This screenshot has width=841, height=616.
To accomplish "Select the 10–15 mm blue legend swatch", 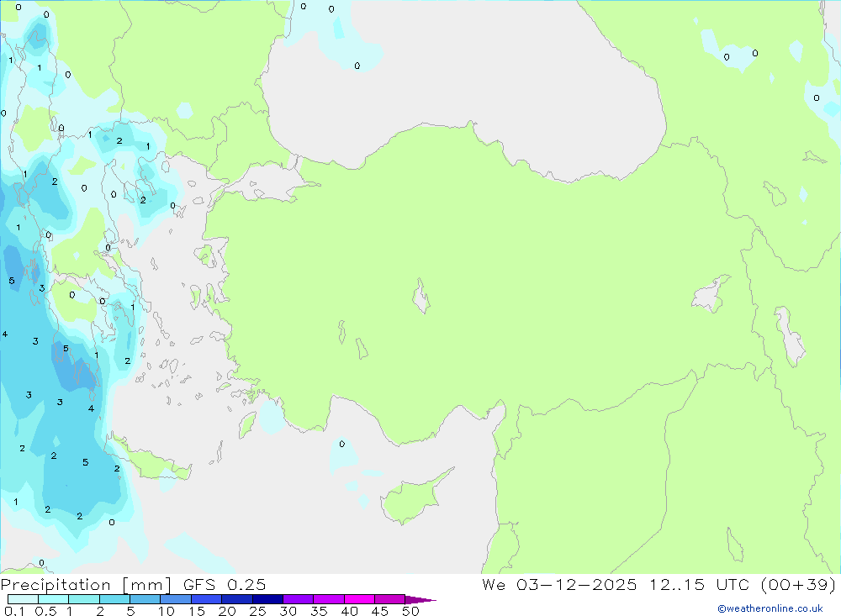I will [x=176, y=599].
